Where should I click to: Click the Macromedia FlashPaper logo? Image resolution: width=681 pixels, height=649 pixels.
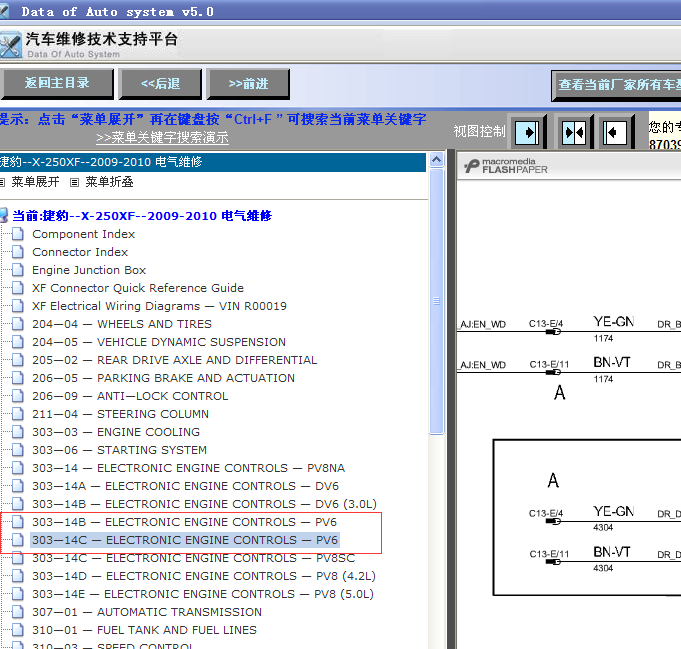click(506, 166)
